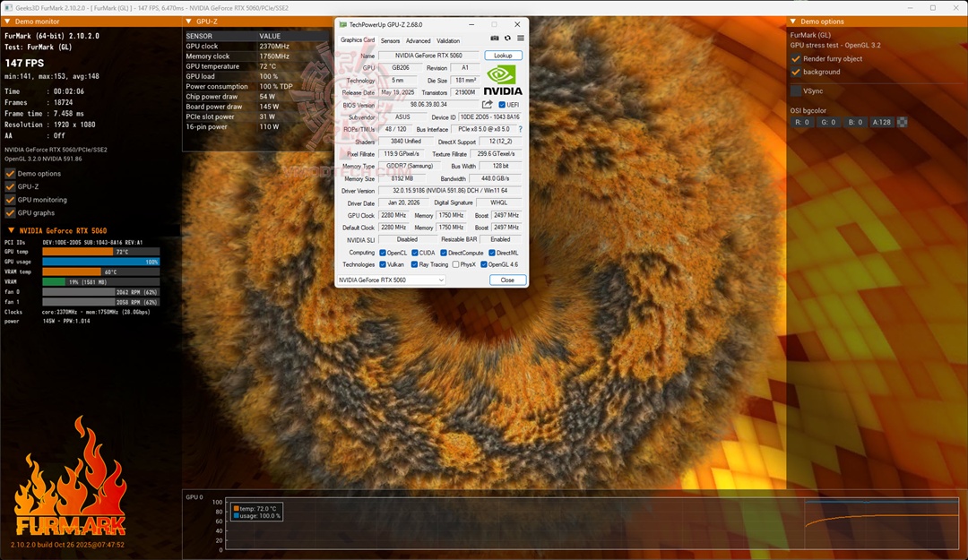This screenshot has width=968, height=560.
Task: Toggle the OpenGL 4.6 checkbox
Action: click(x=484, y=264)
